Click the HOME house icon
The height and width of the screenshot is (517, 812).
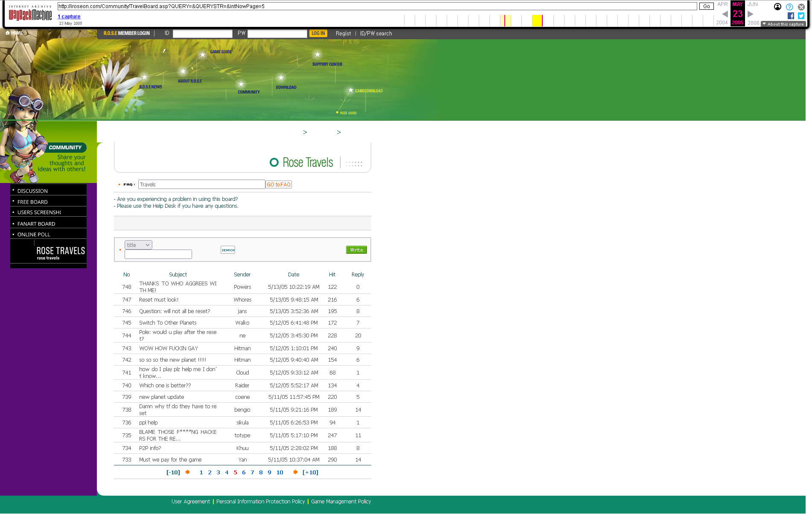coord(8,33)
